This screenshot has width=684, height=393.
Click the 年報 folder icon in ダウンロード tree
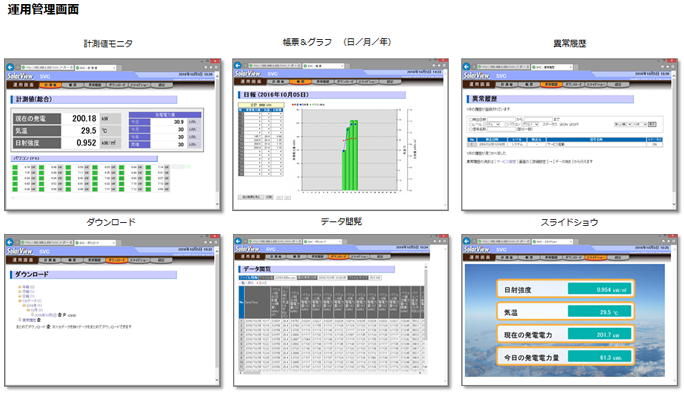pyautogui.click(x=20, y=287)
